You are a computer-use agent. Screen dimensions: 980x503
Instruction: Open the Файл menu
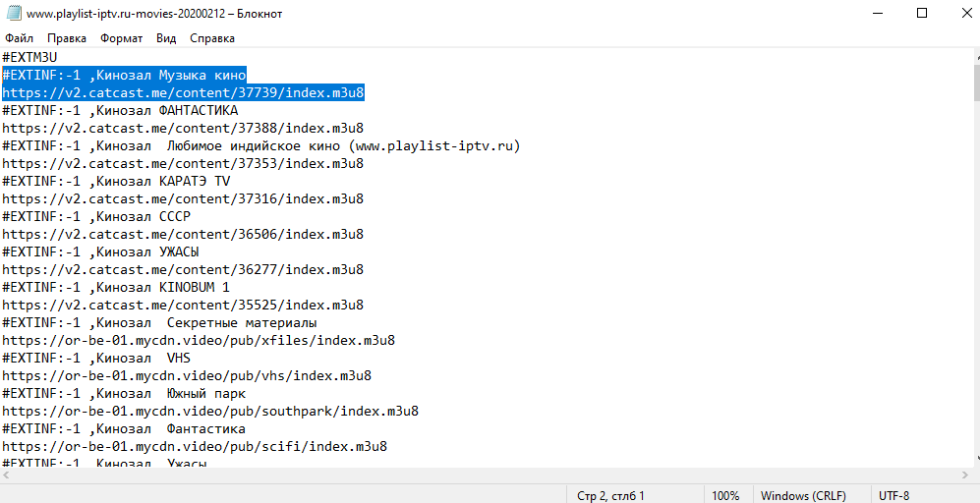(x=19, y=38)
